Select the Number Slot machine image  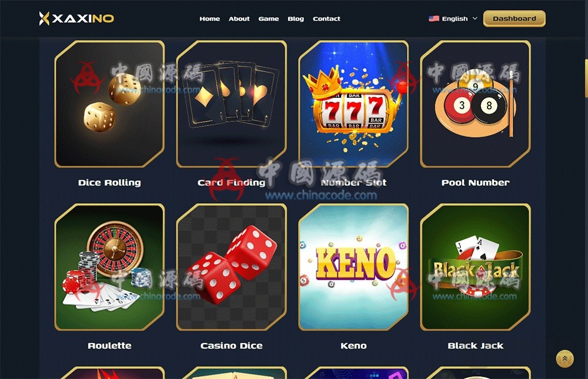(353, 104)
